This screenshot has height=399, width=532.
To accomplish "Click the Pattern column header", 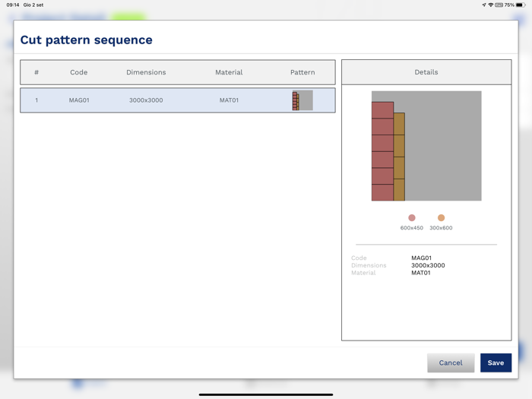I will [x=302, y=72].
